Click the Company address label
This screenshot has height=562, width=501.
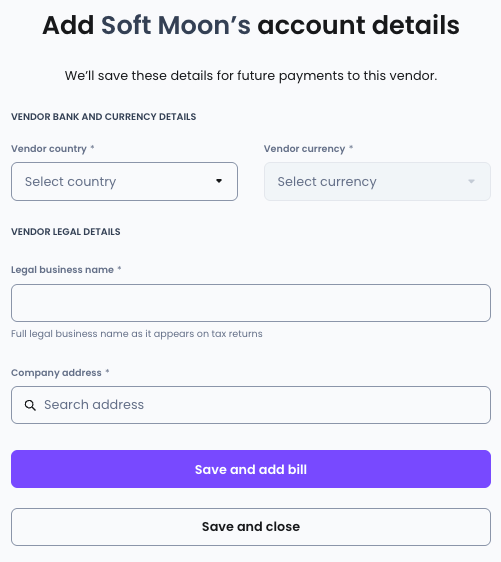pyautogui.click(x=56, y=373)
